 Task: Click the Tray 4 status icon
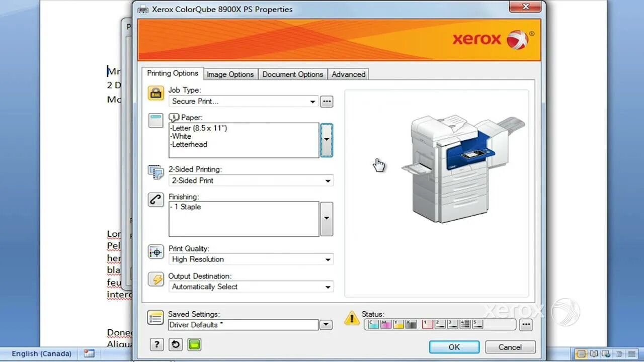coord(465,324)
